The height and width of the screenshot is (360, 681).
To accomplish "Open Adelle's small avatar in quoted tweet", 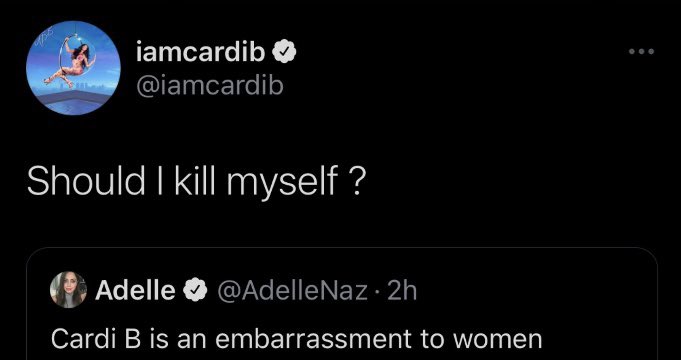I will [68, 290].
